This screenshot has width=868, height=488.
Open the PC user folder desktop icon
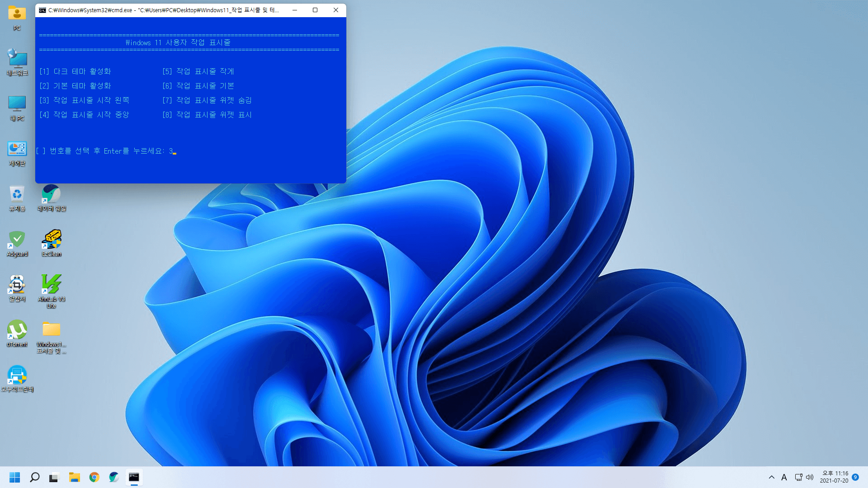pos(17,17)
